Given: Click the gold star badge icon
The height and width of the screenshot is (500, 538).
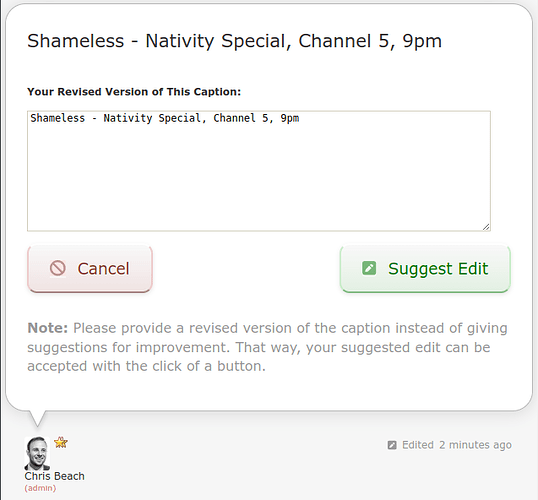Looking at the screenshot, I should (61, 442).
